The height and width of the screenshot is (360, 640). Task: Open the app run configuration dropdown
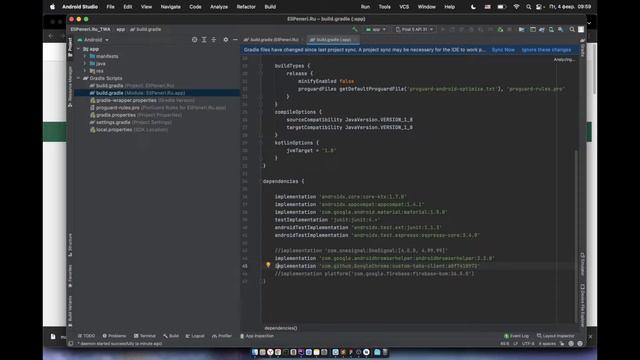coord(376,29)
